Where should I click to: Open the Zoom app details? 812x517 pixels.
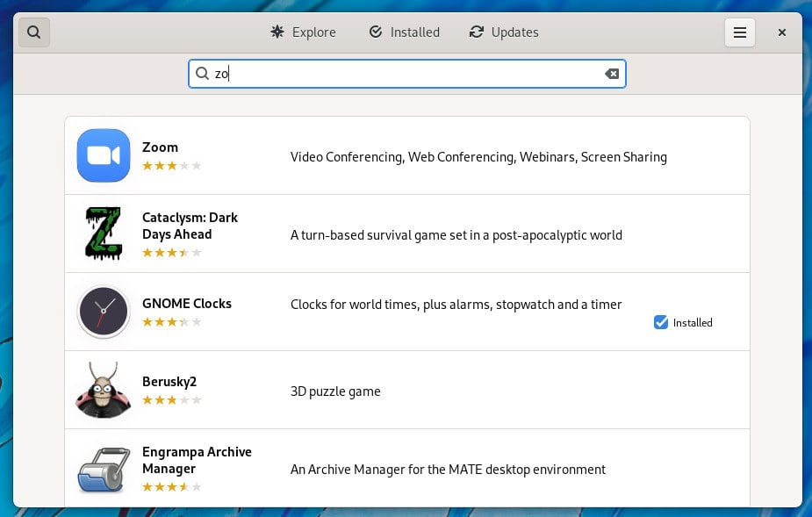tap(407, 155)
